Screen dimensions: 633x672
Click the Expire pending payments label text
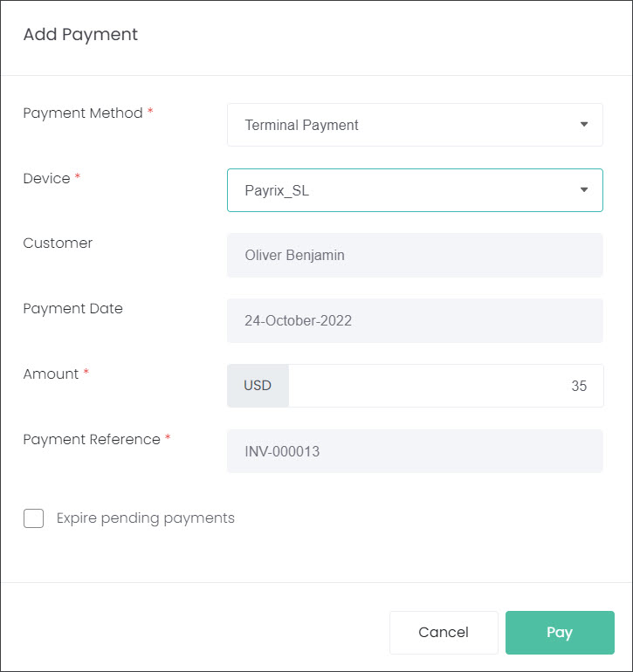tap(146, 518)
